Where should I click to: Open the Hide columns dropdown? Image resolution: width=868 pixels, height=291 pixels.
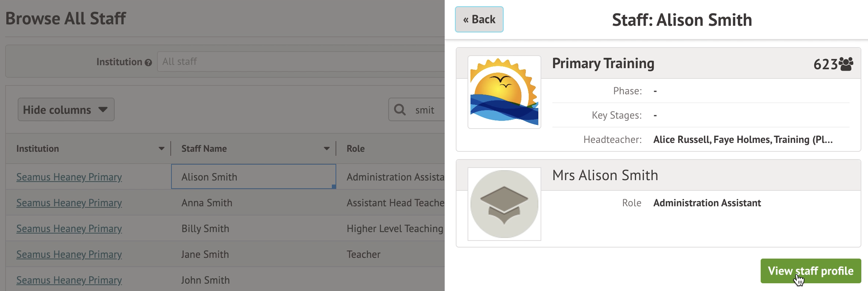coord(66,109)
